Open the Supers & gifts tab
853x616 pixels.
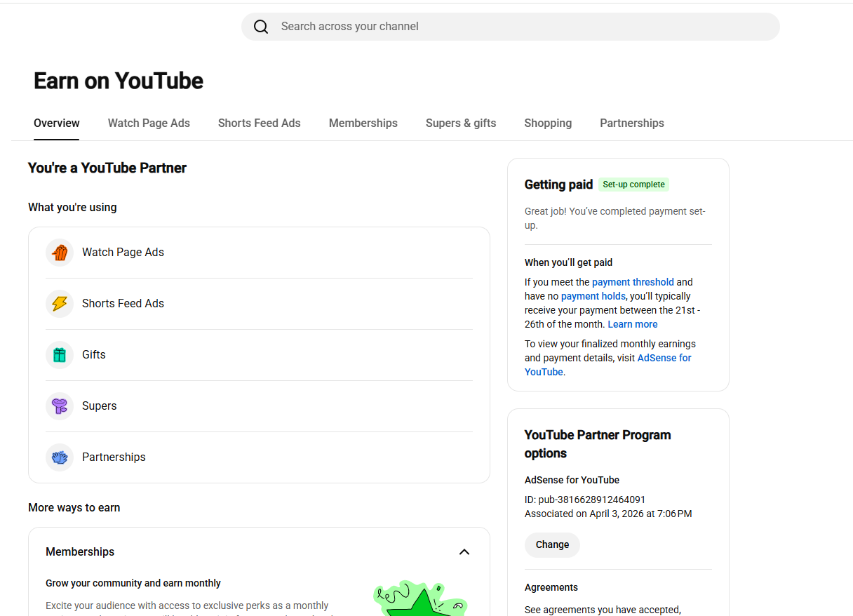coord(461,123)
